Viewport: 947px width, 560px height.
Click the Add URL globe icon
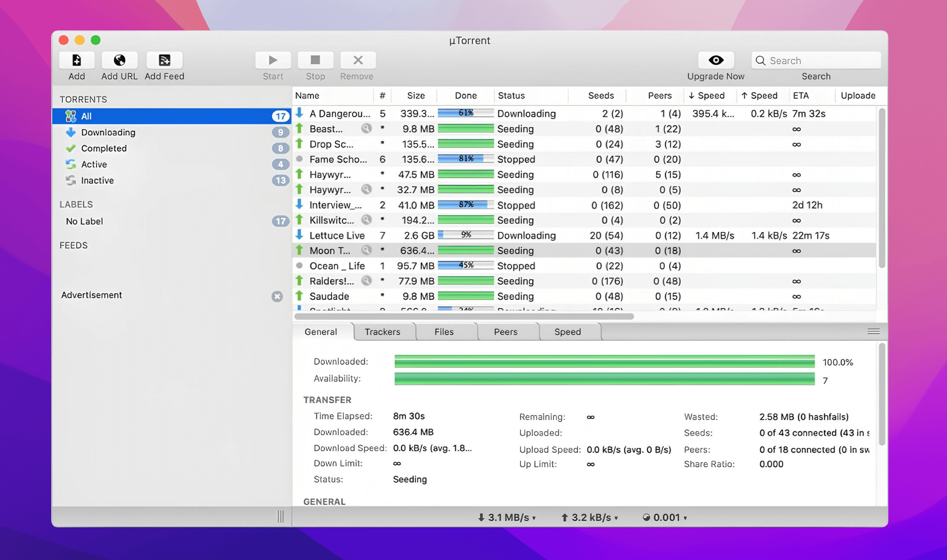pyautogui.click(x=119, y=60)
